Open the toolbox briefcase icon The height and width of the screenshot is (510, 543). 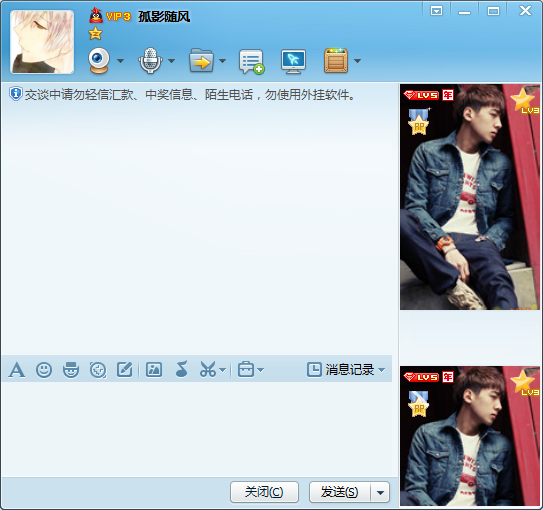(246, 369)
